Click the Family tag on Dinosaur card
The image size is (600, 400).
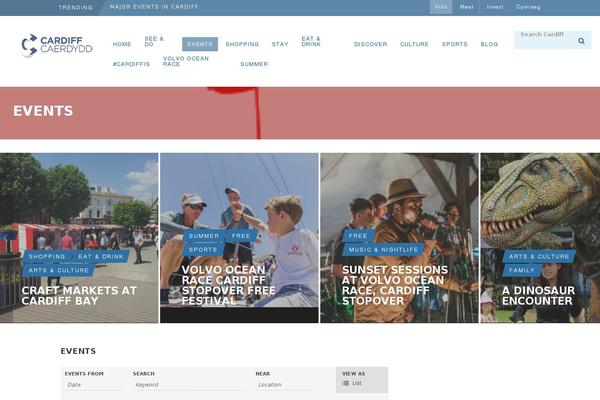[522, 270]
